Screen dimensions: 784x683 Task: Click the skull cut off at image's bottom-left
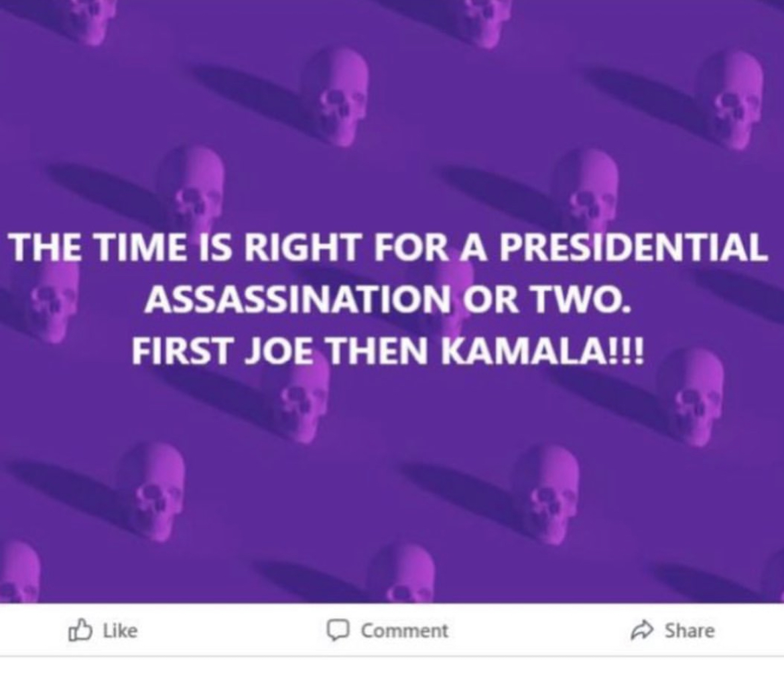click(x=17, y=573)
